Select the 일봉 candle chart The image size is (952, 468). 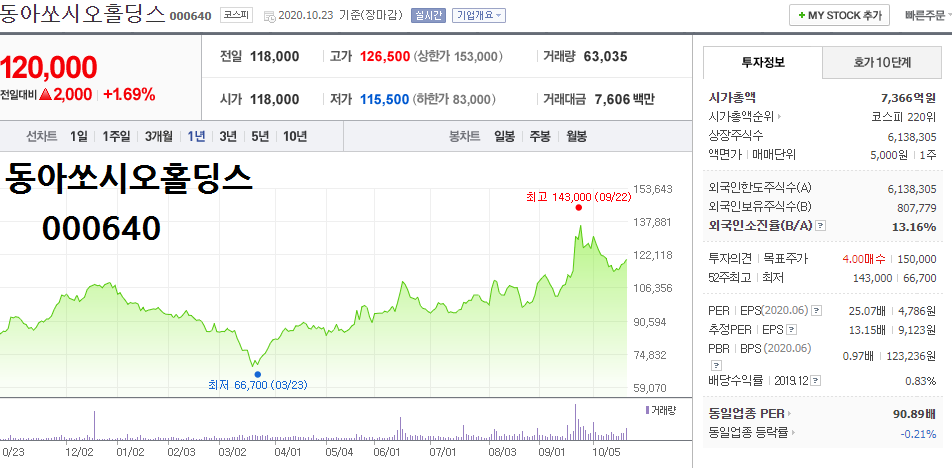point(505,136)
